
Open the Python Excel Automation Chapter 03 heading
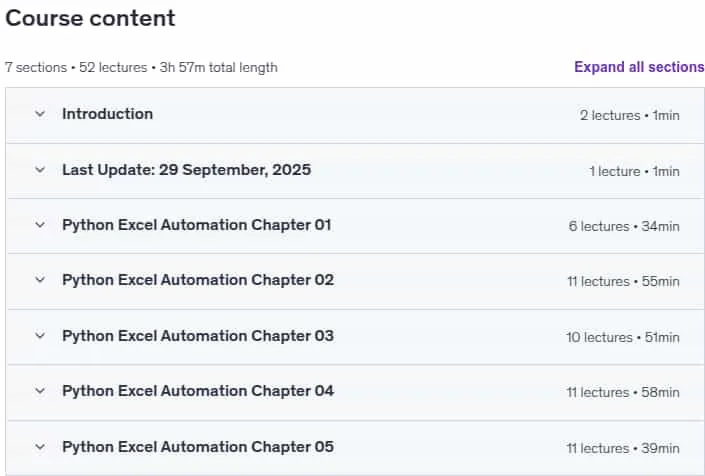198,336
